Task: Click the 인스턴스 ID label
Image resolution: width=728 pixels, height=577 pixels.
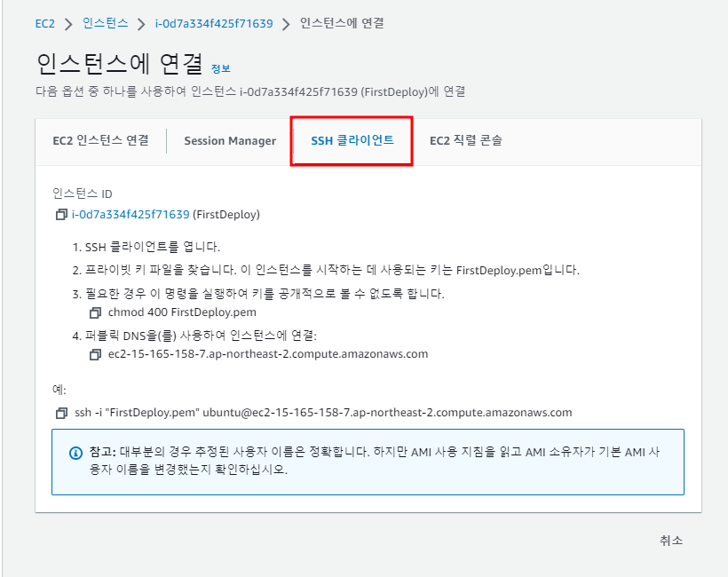Action: (x=83, y=194)
